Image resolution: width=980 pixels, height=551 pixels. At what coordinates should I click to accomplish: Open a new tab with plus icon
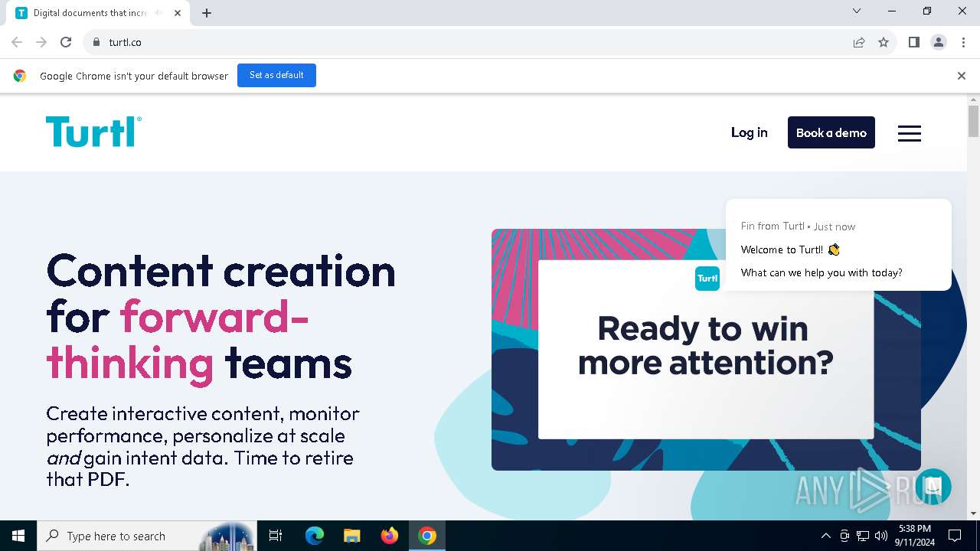click(207, 13)
